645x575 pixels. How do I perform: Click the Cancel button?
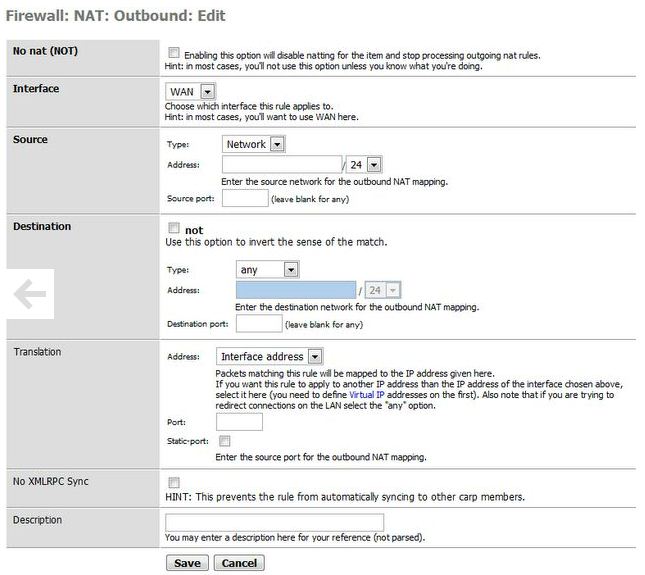[239, 563]
